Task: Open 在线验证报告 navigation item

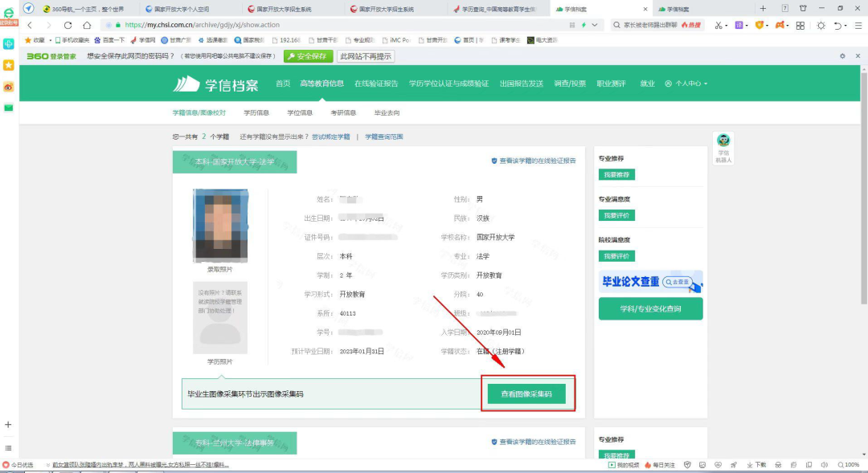Action: (x=376, y=84)
